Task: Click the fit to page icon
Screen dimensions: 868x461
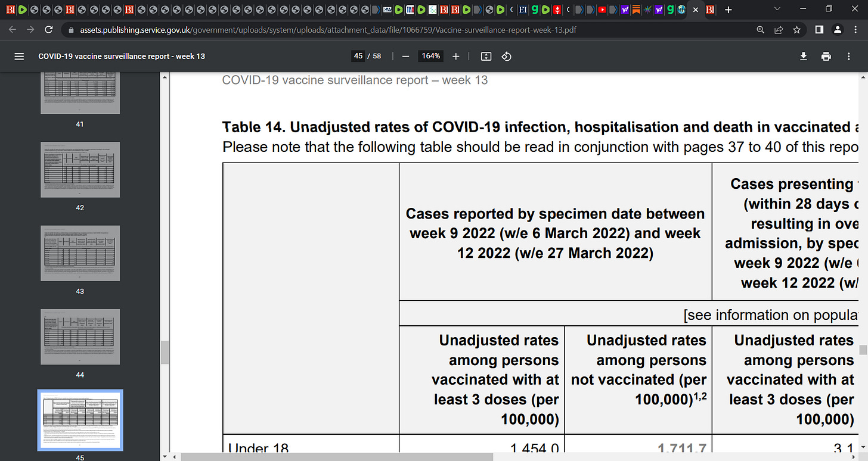Action: [x=486, y=56]
